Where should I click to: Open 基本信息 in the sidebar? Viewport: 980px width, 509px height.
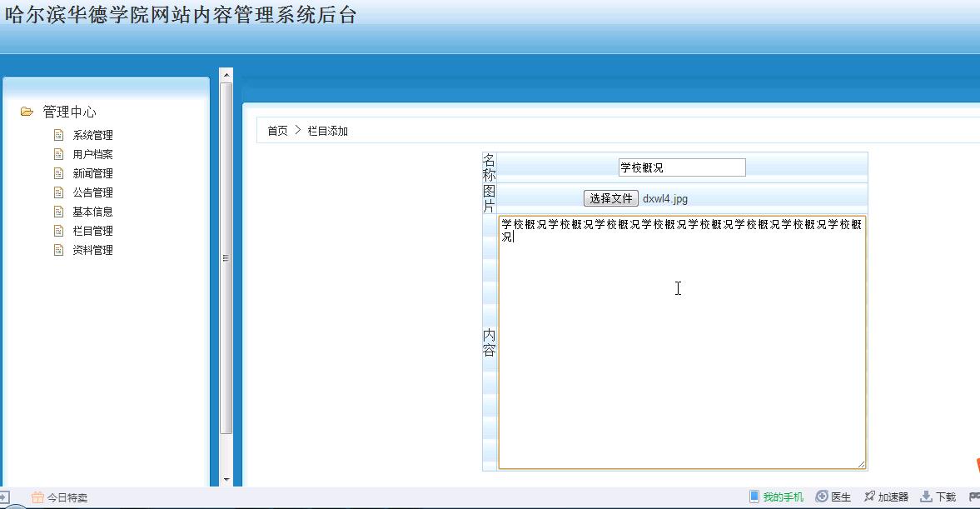(x=92, y=212)
